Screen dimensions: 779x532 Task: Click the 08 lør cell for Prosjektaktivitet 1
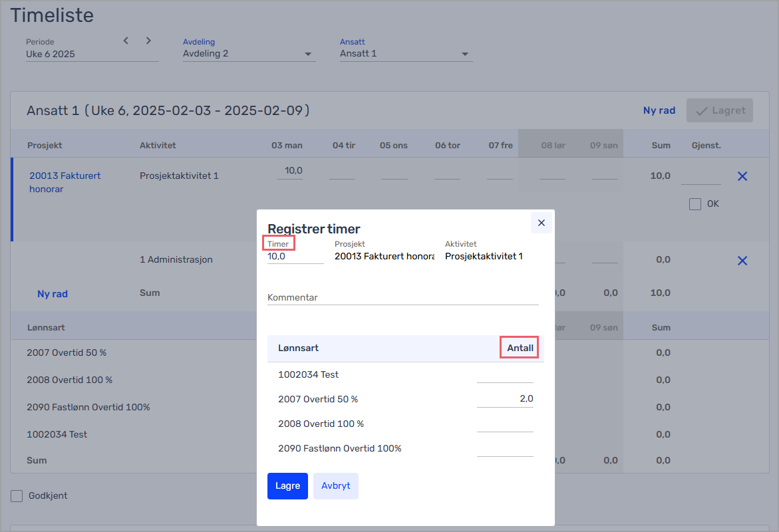click(552, 172)
